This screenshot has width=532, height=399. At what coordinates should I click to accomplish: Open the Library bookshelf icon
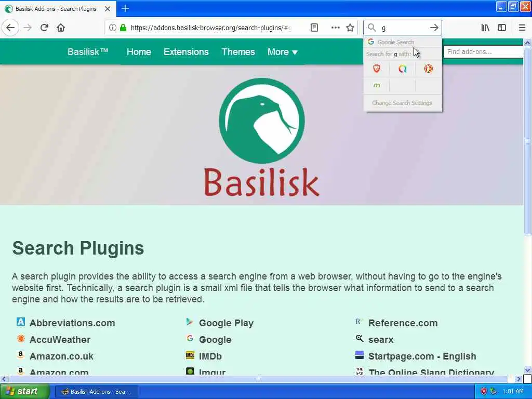(485, 28)
